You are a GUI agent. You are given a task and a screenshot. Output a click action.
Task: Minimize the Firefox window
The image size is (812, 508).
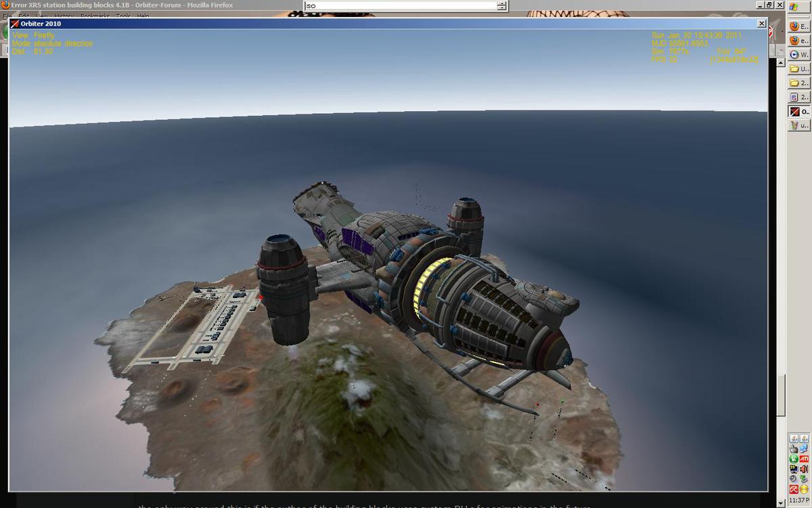[760, 5]
